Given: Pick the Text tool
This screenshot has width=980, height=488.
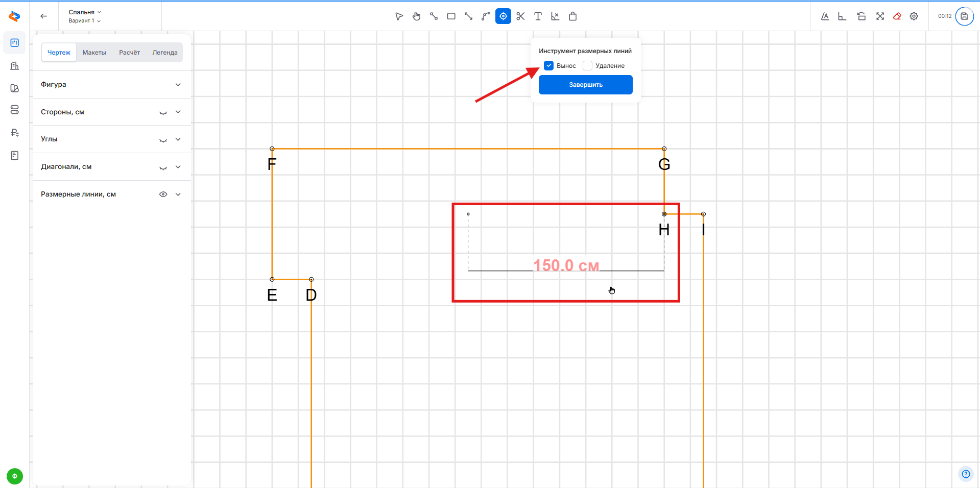Looking at the screenshot, I should click(x=538, y=16).
